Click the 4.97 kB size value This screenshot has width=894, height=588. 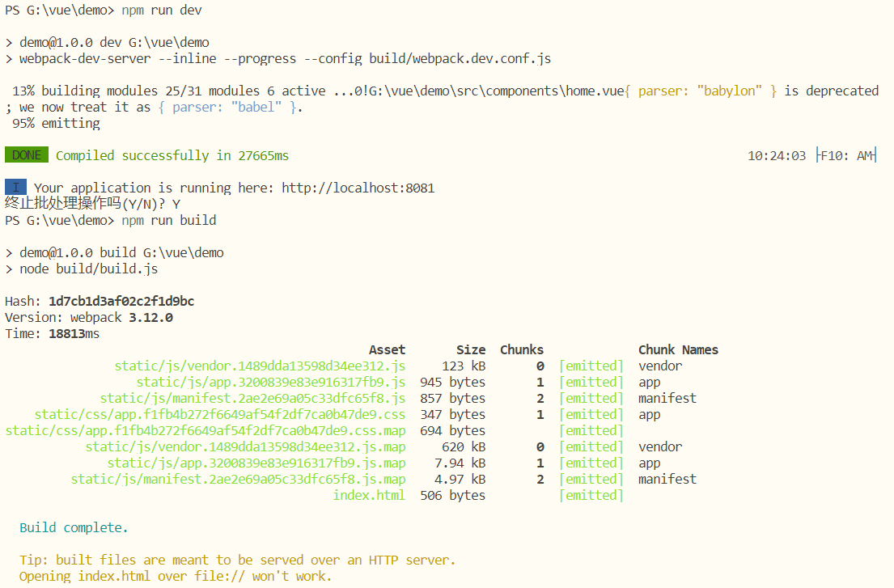point(460,479)
